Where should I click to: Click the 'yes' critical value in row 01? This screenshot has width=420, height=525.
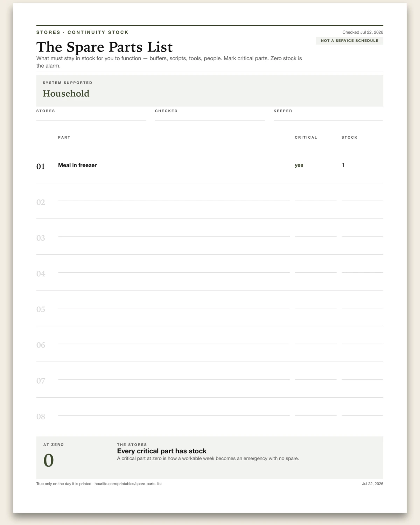coord(299,165)
